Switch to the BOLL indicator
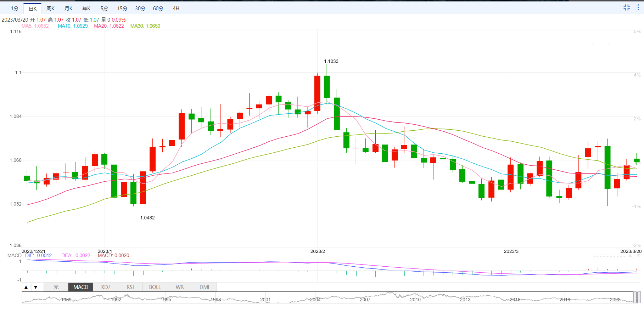 [155, 287]
